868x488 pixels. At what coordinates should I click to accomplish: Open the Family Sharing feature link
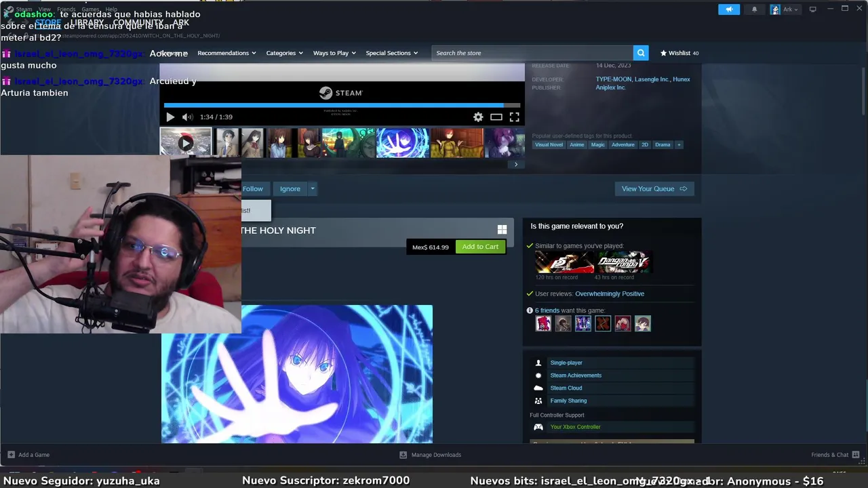coord(568,401)
